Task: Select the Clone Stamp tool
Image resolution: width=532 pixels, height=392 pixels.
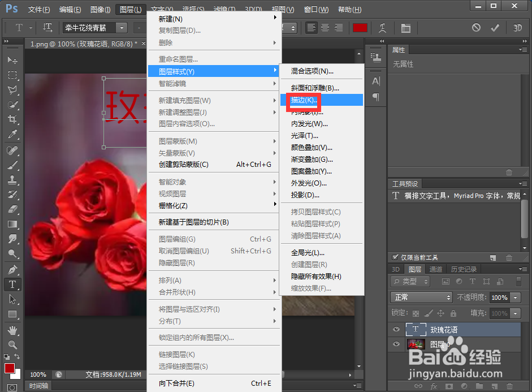Action: click(x=12, y=181)
